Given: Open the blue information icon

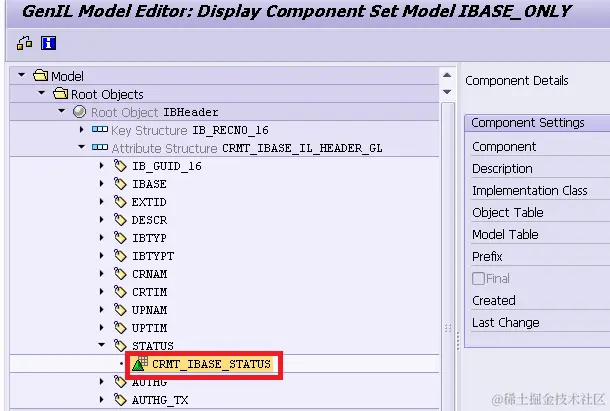Looking at the screenshot, I should click(48, 43).
